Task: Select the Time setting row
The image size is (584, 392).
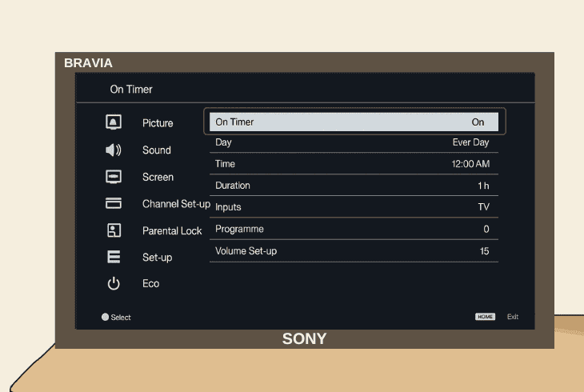Action: 354,164
